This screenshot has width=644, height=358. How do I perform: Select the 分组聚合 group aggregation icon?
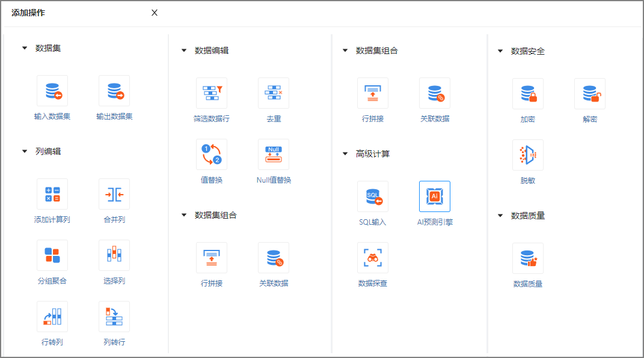pyautogui.click(x=52, y=255)
